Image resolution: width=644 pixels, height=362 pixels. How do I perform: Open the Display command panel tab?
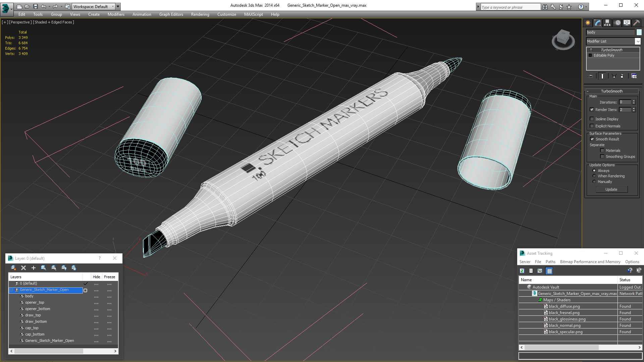tap(627, 23)
